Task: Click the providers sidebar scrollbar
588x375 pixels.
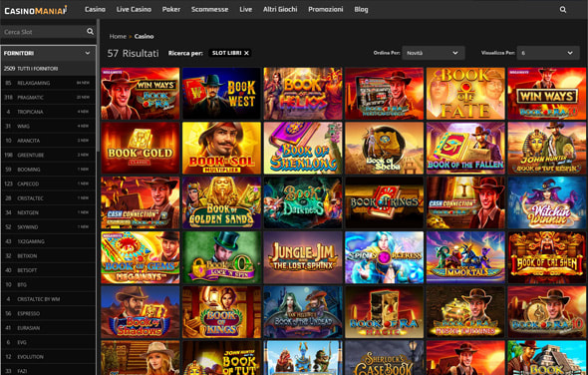Action: click(x=98, y=87)
